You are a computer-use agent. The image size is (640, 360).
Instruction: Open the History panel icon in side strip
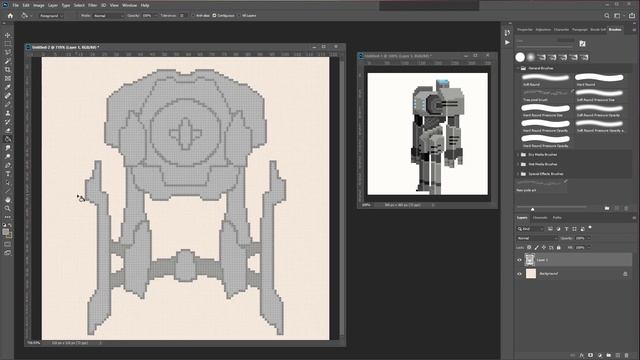click(x=507, y=33)
